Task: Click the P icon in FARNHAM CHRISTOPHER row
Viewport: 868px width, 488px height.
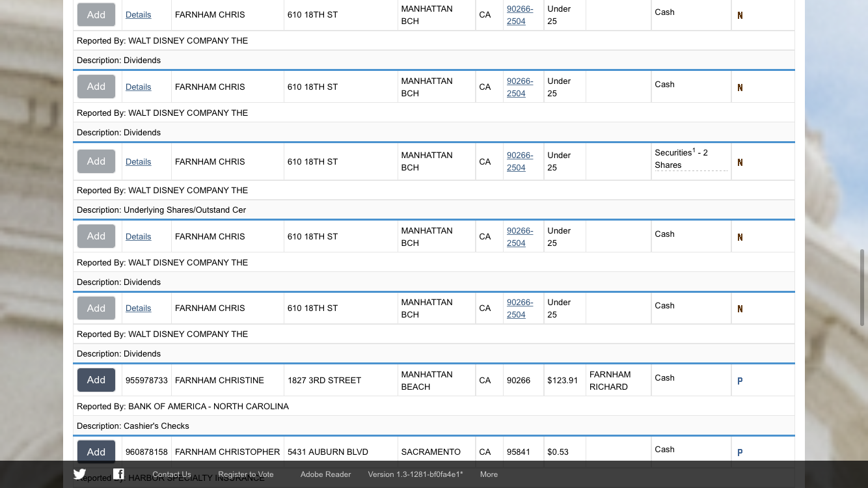Action: pyautogui.click(x=740, y=453)
